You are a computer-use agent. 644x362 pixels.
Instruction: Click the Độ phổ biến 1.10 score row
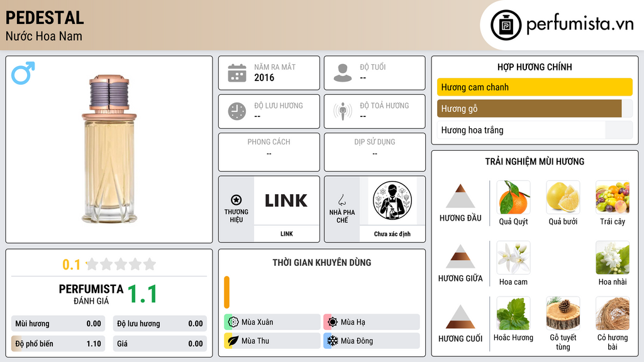(58, 344)
